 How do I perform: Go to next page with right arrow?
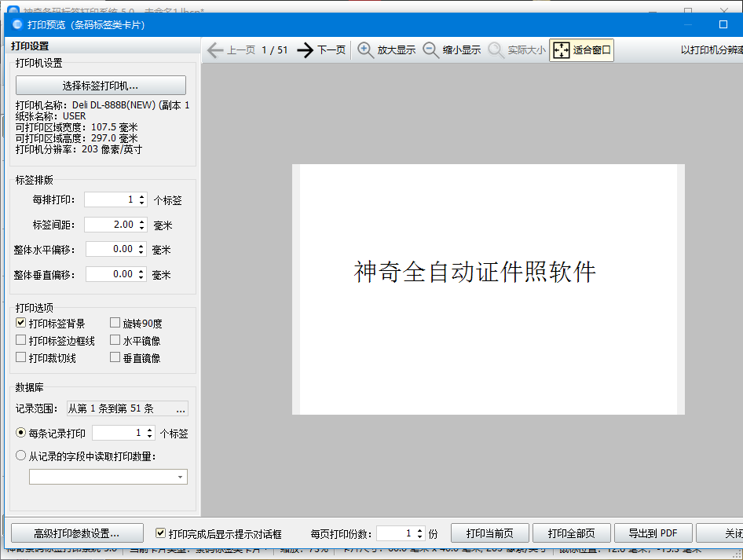[x=306, y=49]
